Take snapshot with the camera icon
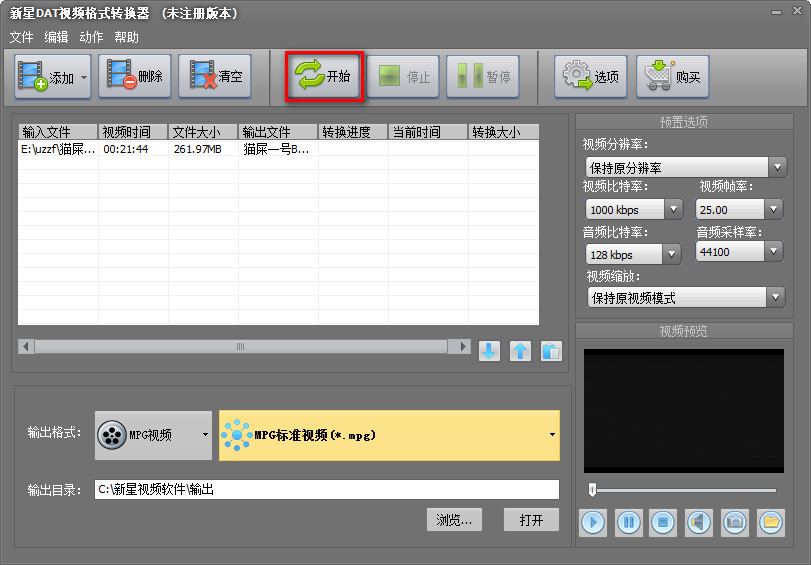Screen dimensions: 811x565 (735, 523)
